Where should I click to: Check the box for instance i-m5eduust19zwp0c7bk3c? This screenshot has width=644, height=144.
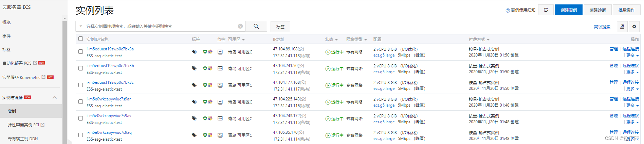(80, 85)
